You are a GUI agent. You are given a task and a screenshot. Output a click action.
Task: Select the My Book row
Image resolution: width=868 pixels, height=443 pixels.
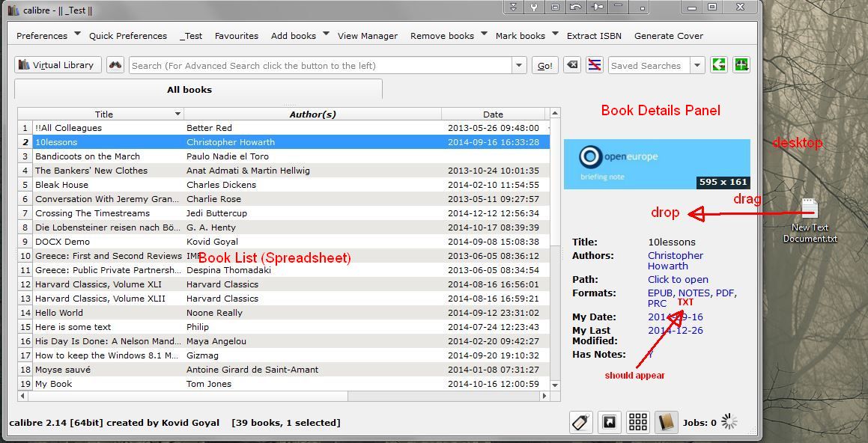283,384
